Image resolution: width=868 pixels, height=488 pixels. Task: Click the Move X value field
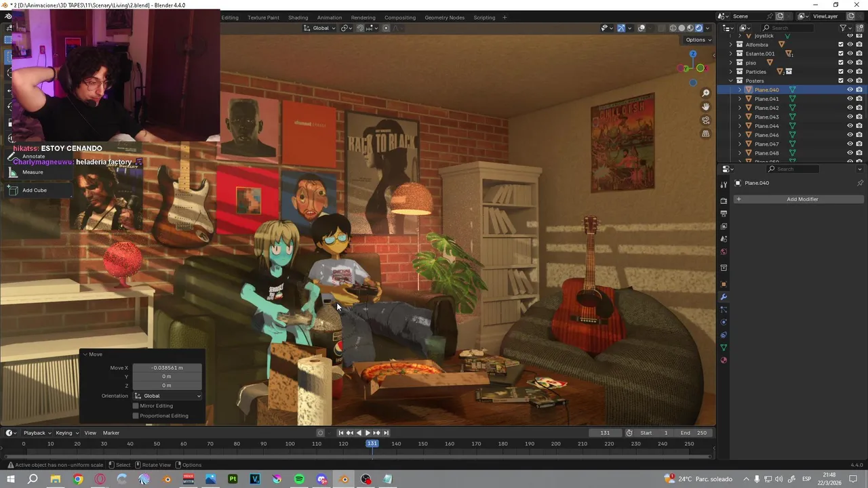coord(167,368)
